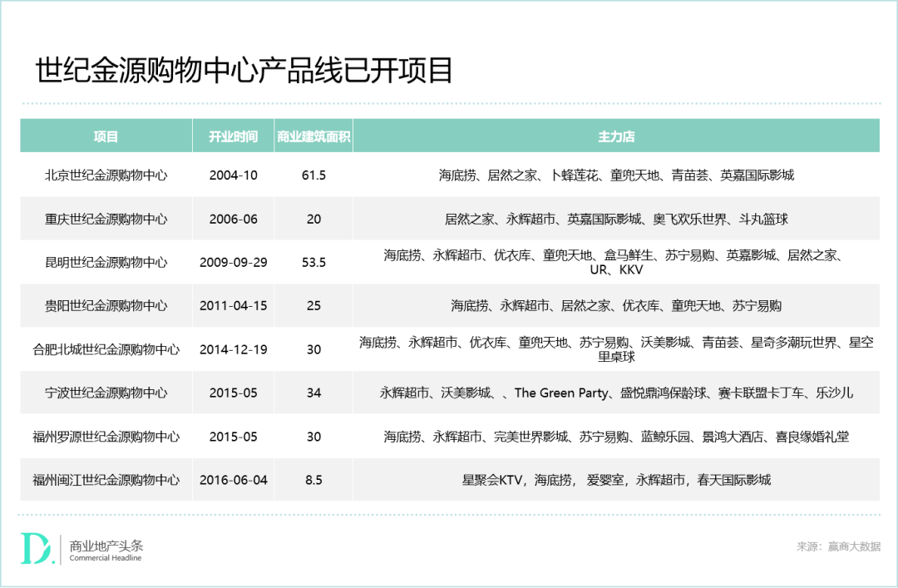This screenshot has width=898, height=588.
Task: Click anchor stores text for 重庆 row
Action: 616,219
